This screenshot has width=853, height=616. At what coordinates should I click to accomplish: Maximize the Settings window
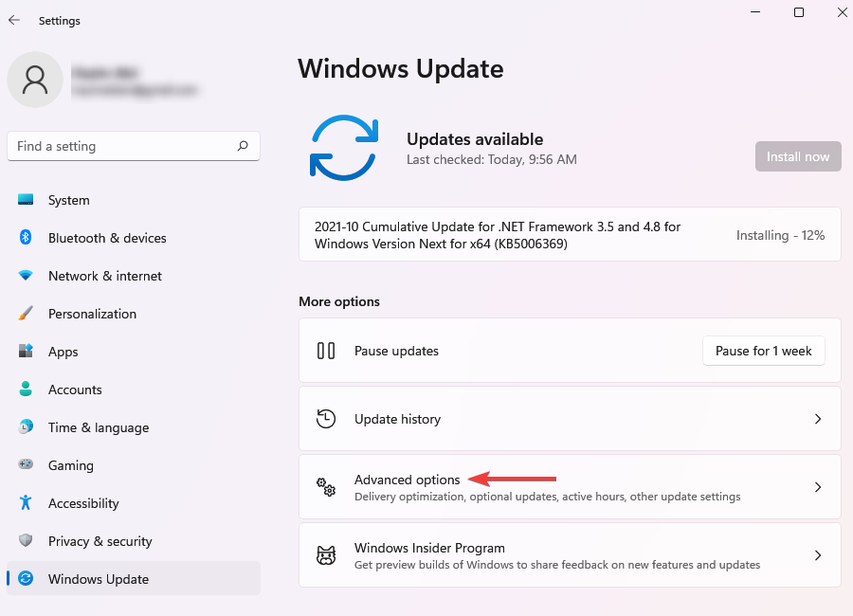coord(799,12)
